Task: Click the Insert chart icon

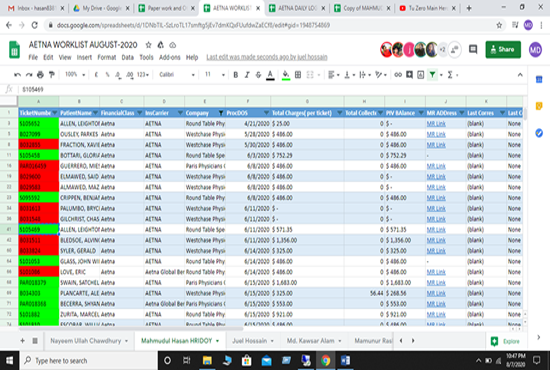Action: tap(421, 75)
